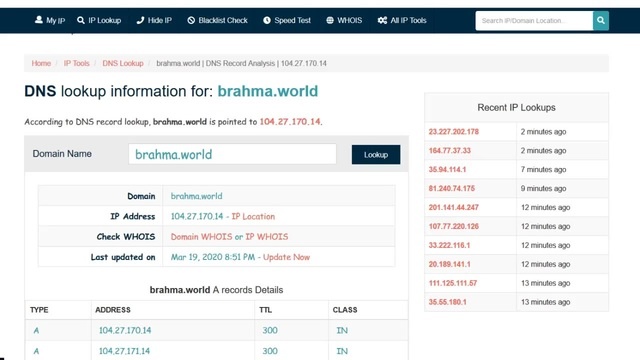Viewport: 640px width, 360px height.
Task: Click the WHOIS globe icon
Action: pos(330,20)
